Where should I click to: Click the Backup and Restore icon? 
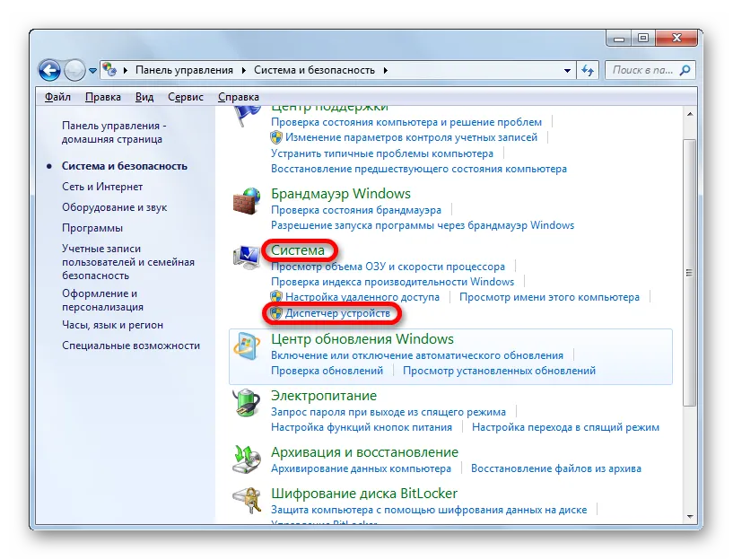click(x=247, y=459)
